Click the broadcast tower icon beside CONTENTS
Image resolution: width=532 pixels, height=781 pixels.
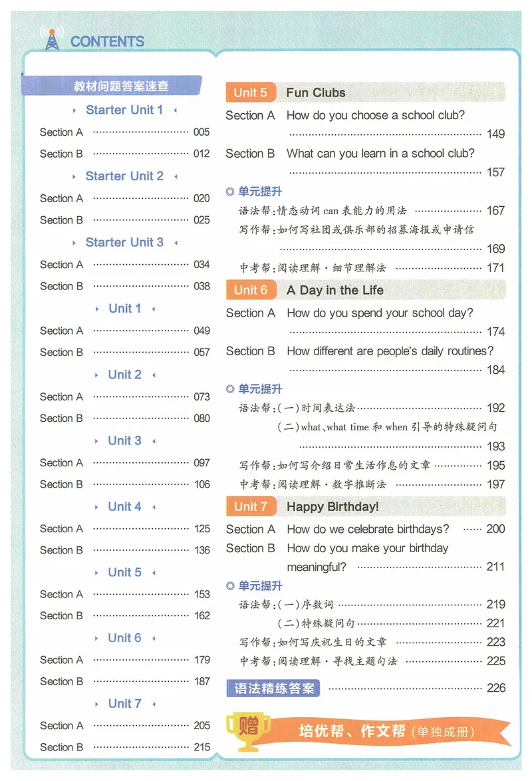click(52, 39)
